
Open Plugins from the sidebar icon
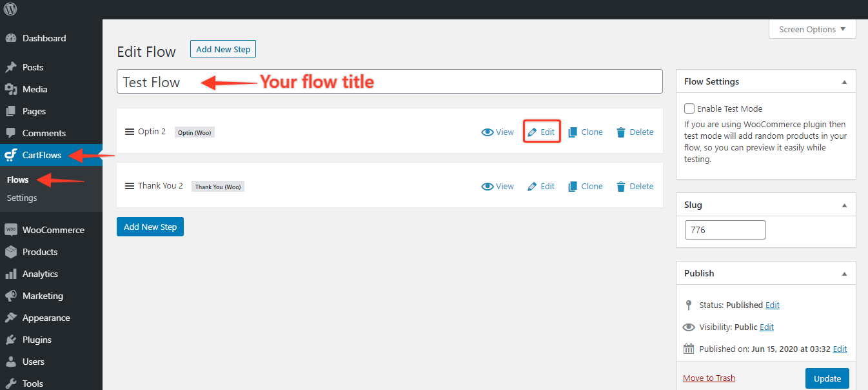[10, 340]
